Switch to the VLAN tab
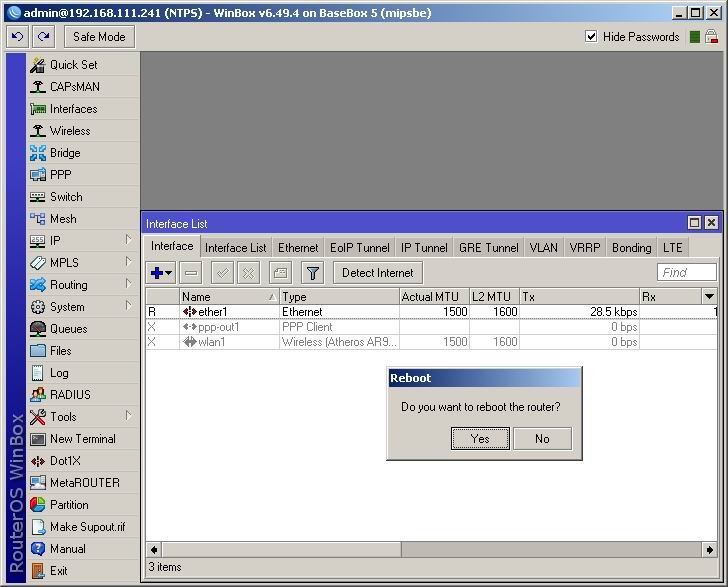 [x=544, y=248]
